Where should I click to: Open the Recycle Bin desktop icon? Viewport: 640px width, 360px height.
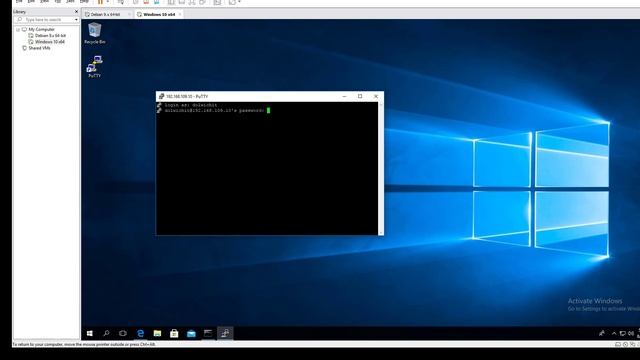click(95, 33)
